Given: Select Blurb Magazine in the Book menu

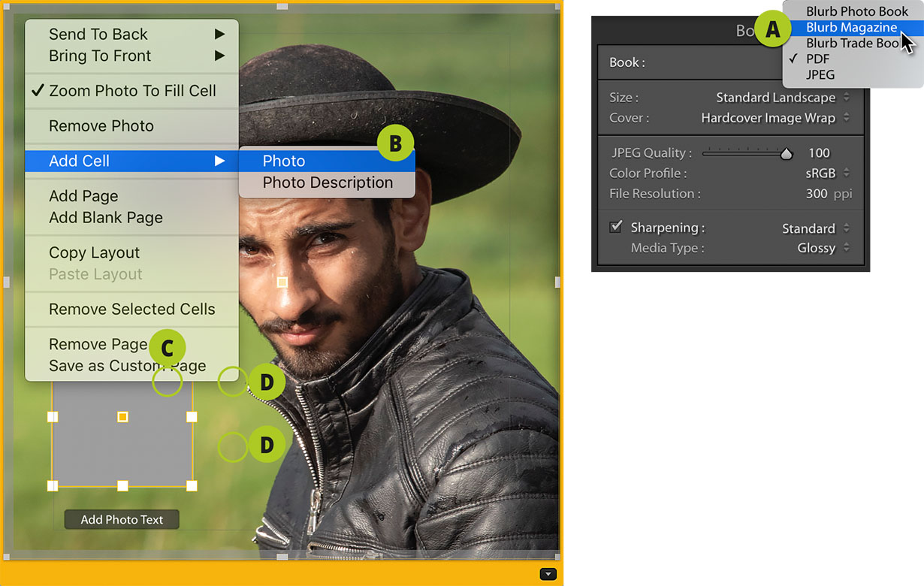Looking at the screenshot, I should click(853, 28).
